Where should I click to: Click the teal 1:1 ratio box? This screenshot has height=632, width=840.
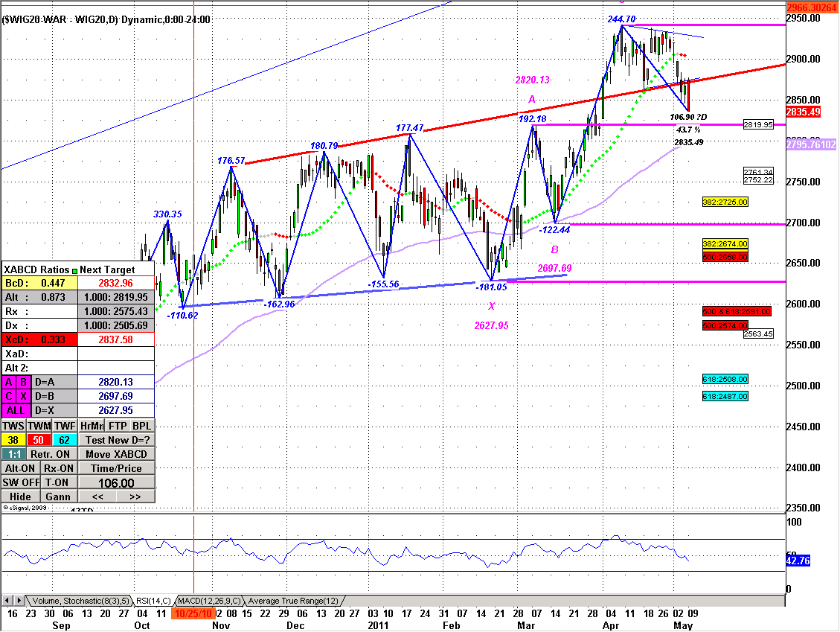(13, 454)
